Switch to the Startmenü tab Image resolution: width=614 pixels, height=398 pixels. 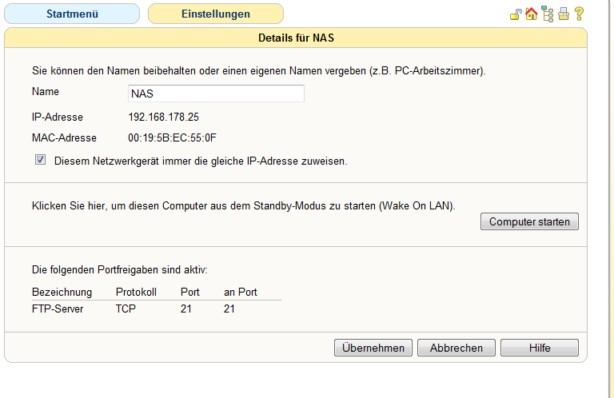point(72,14)
